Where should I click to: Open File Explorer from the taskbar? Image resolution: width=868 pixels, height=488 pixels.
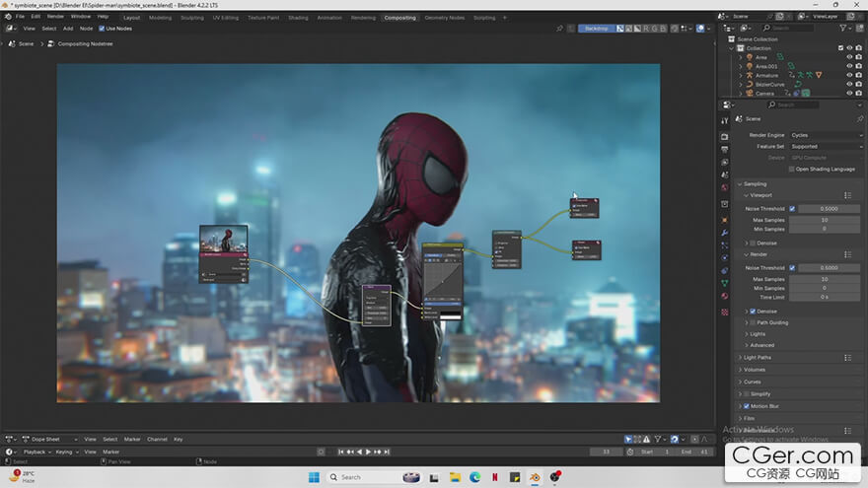(455, 477)
